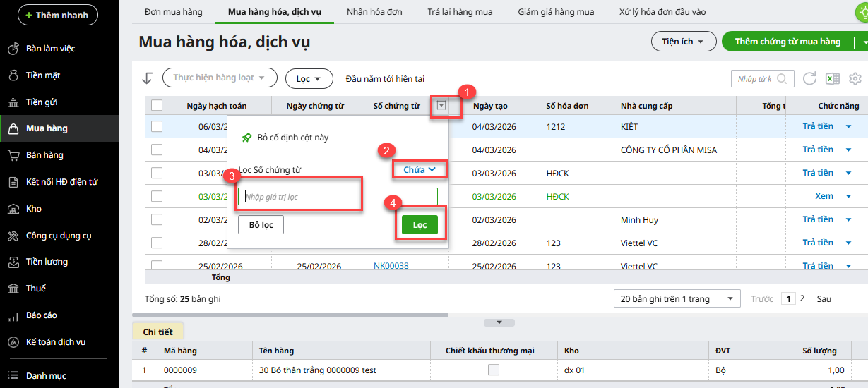
Task: Click the filter value input field
Action: click(338, 196)
